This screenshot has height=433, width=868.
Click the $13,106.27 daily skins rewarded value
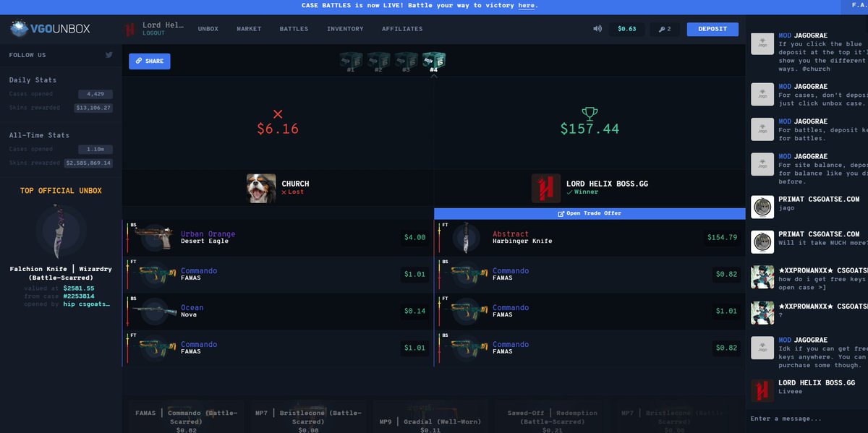click(93, 108)
